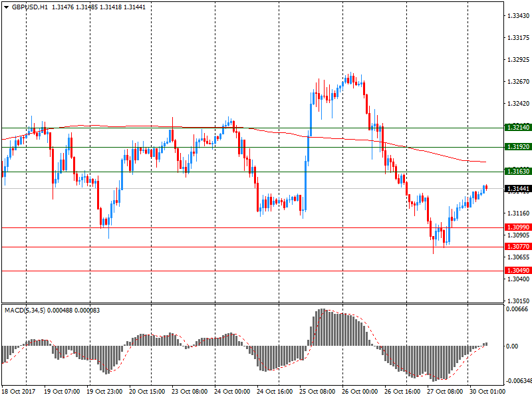Screen dimensions: 532x399
Task: Click the 27 Oct 08:00 time label
Action: 445,392
